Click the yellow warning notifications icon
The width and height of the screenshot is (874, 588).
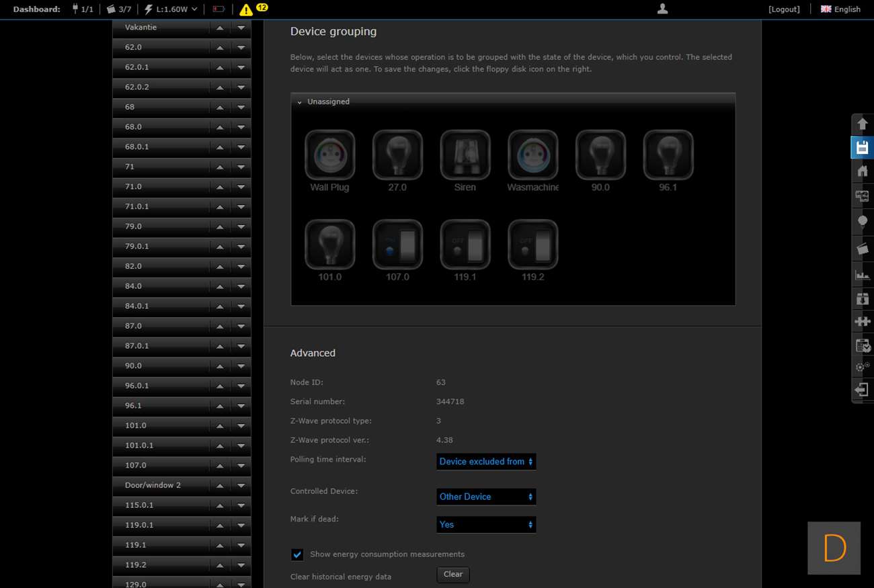click(246, 9)
